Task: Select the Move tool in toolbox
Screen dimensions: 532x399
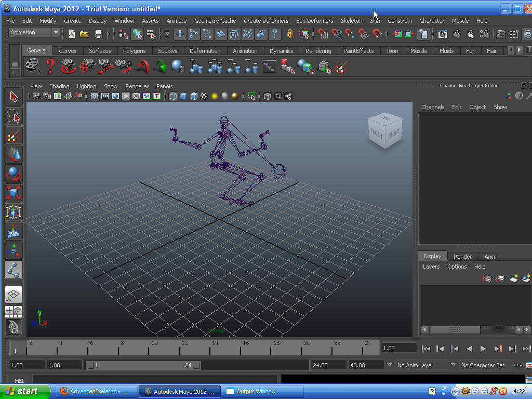Action: 14,155
